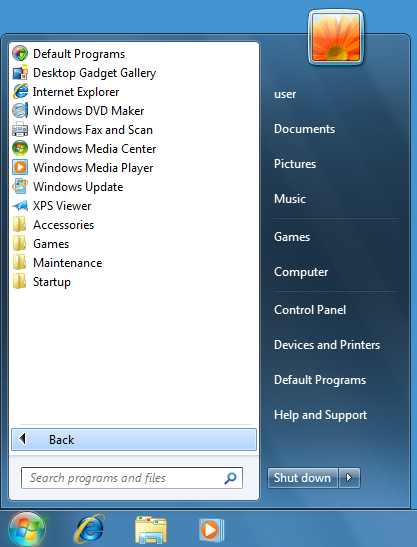This screenshot has width=417, height=547.
Task: Launch XPS Viewer
Action: pos(62,206)
